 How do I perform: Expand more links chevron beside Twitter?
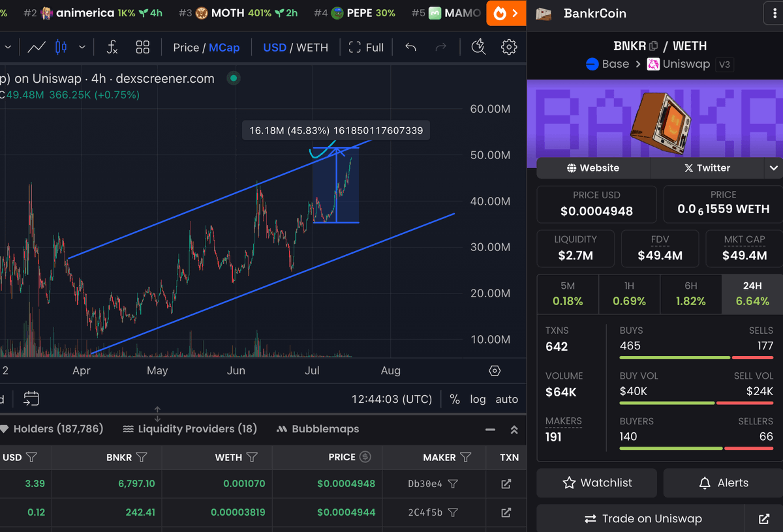tap(773, 168)
